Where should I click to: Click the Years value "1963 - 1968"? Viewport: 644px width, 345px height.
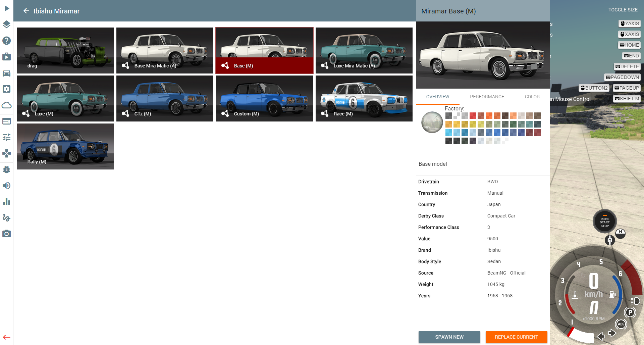tap(500, 296)
